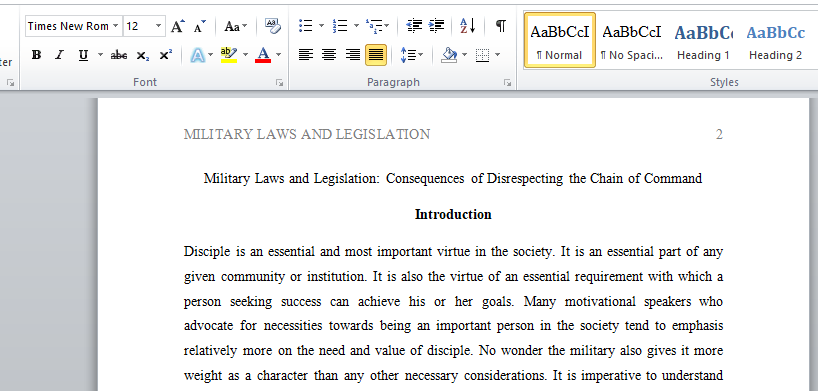The image size is (818, 391).
Task: Click the Clear Formatting icon
Action: (x=272, y=26)
